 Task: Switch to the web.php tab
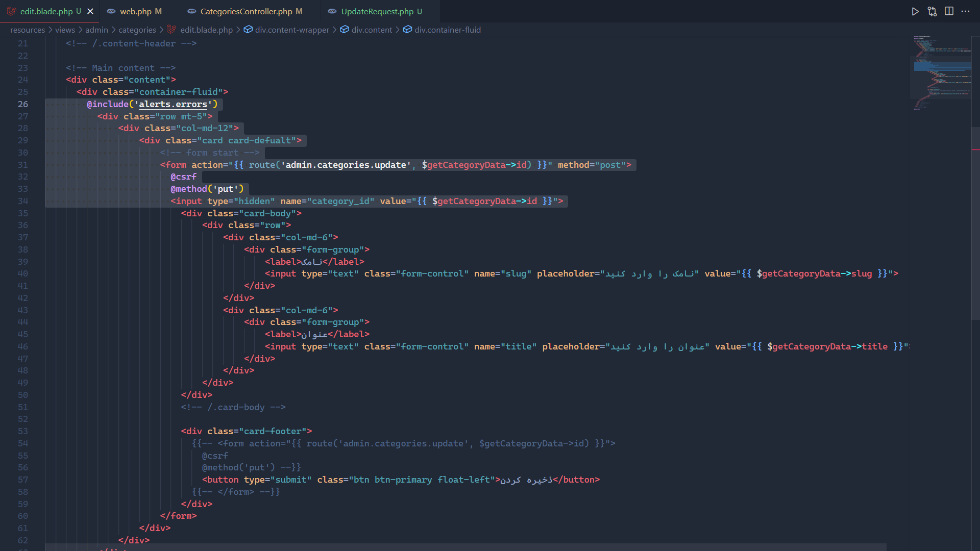pos(135,11)
